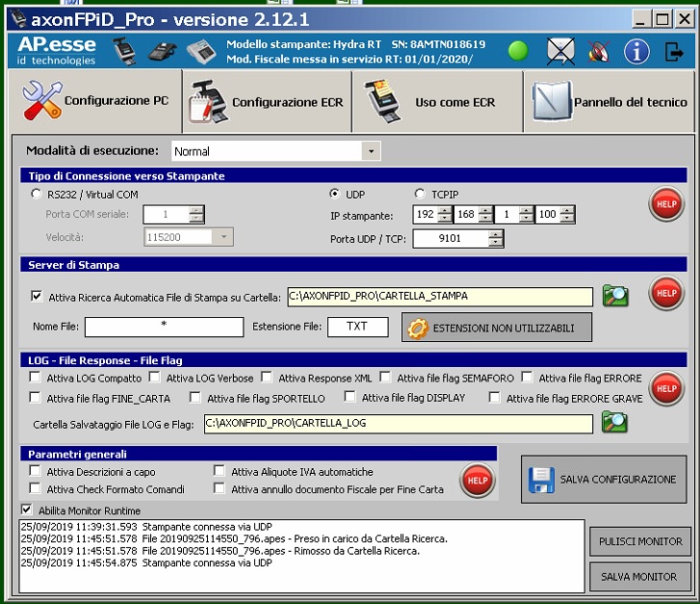This screenshot has width=700, height=604.
Task: Click the black POS terminal icon in header
Action: pos(163,52)
